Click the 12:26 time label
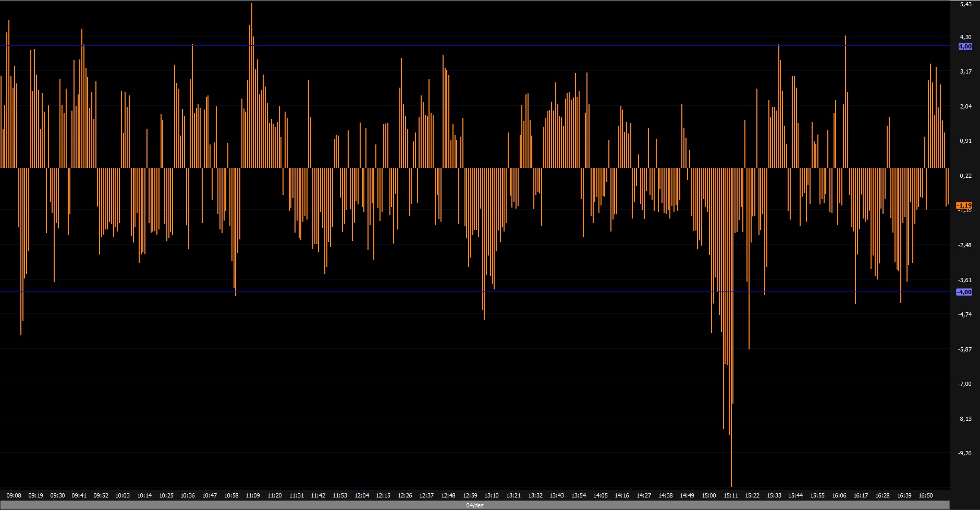This screenshot has height=510, width=980. pos(405,495)
